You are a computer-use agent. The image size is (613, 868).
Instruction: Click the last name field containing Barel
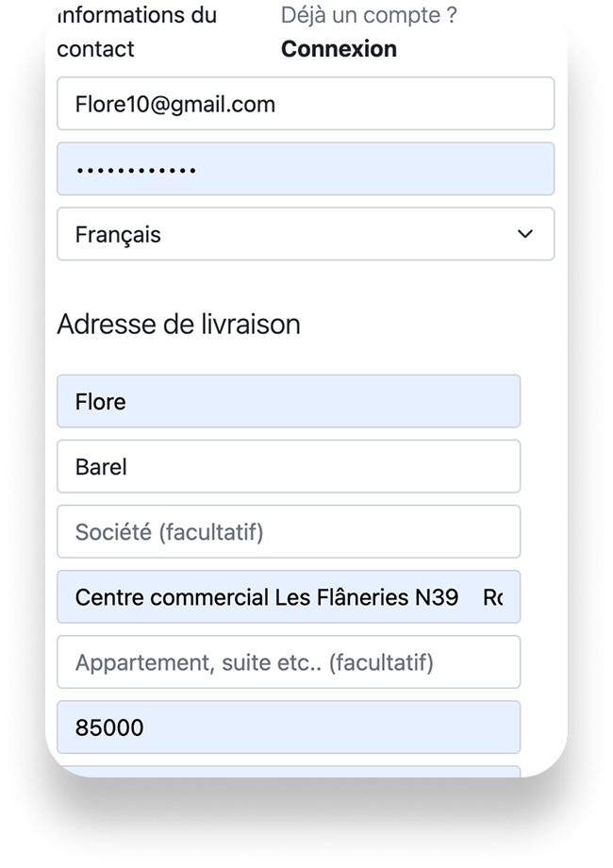288,466
